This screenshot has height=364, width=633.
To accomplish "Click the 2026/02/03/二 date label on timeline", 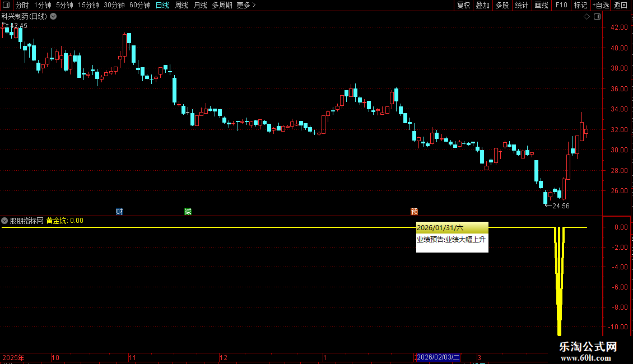I will click(x=438, y=357).
